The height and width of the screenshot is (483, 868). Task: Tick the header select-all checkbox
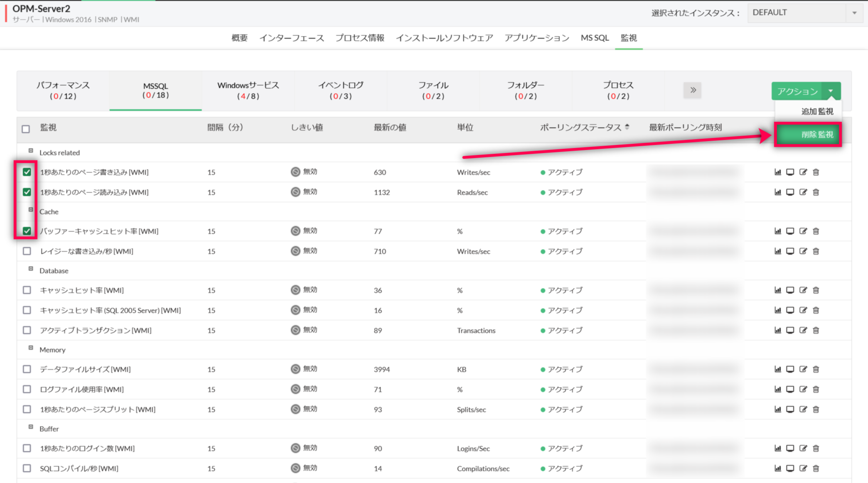(26, 129)
